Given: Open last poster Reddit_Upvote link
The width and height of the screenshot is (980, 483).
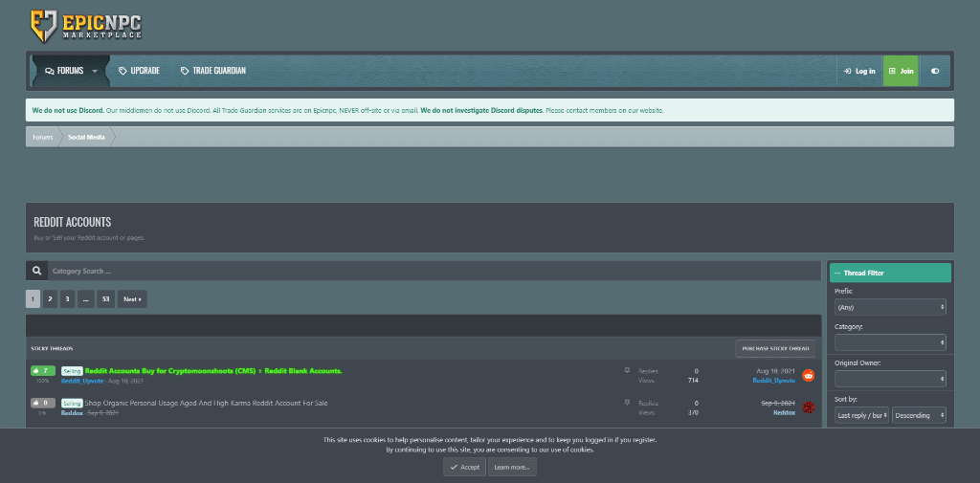Looking at the screenshot, I should 773,380.
